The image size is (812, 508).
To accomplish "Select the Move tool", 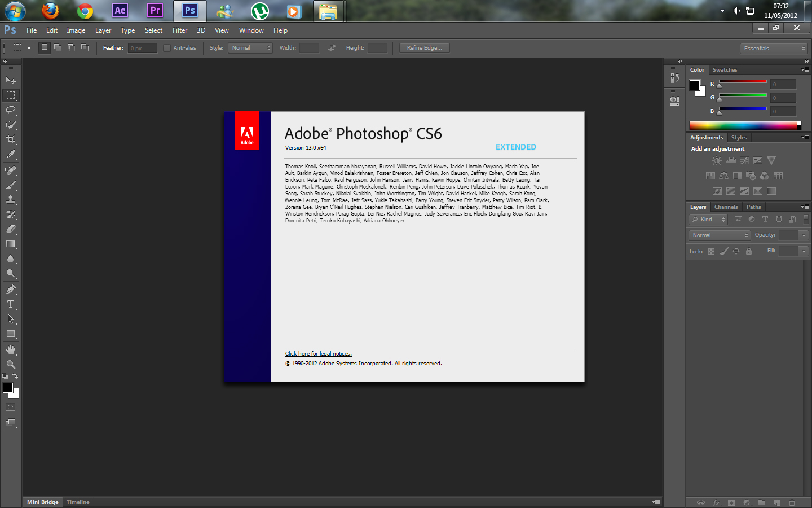I will [x=11, y=81].
